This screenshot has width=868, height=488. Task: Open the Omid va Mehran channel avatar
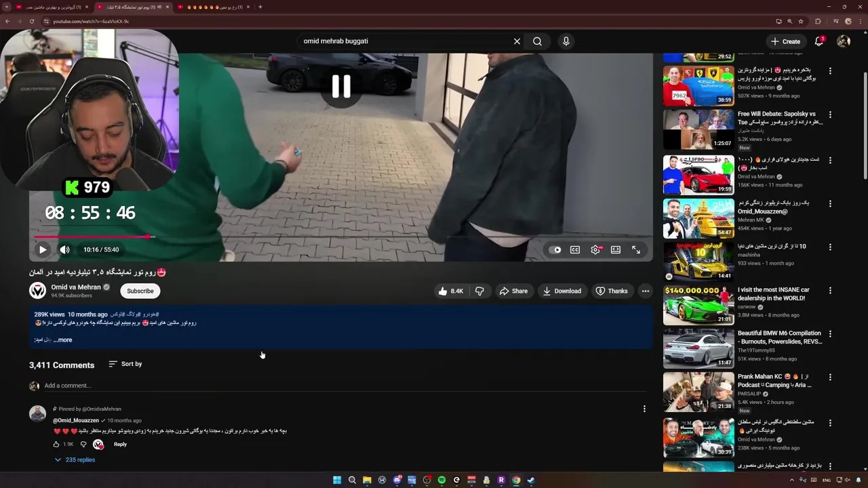(x=37, y=291)
